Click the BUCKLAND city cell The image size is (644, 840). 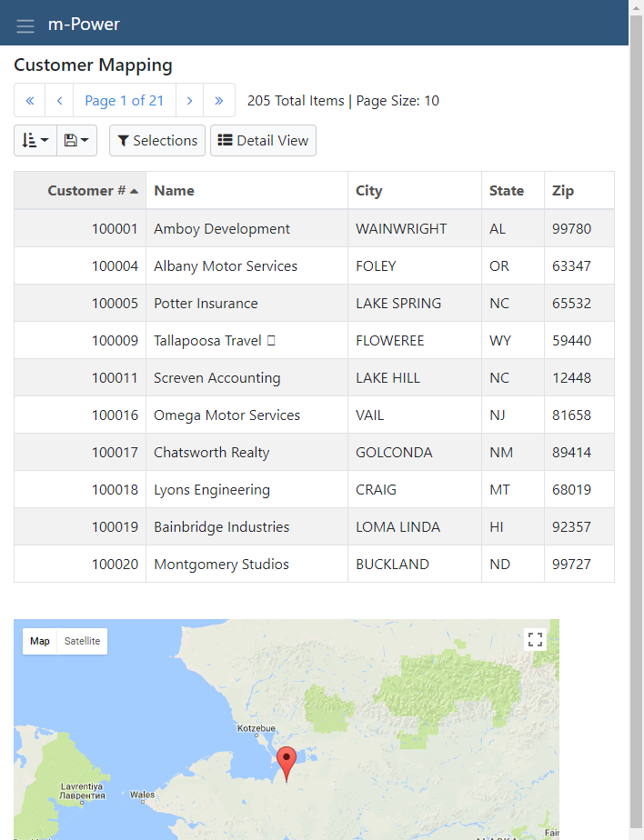[x=415, y=565]
